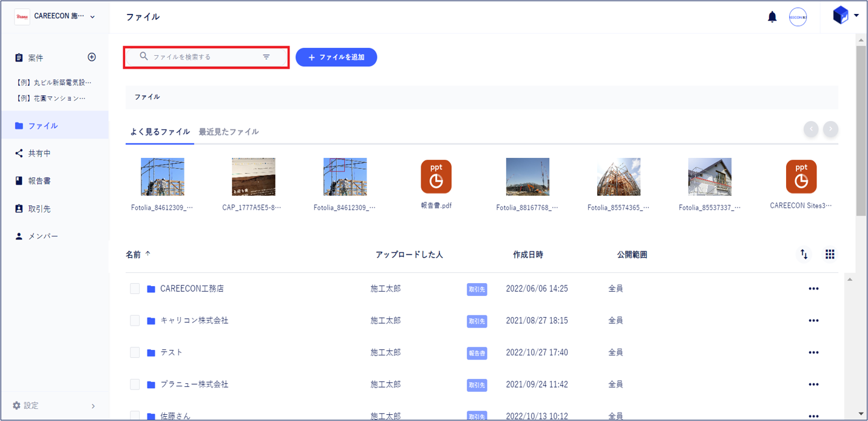The width and height of the screenshot is (868, 421).
Task: Click the 作成日時 column header
Action: pyautogui.click(x=528, y=255)
